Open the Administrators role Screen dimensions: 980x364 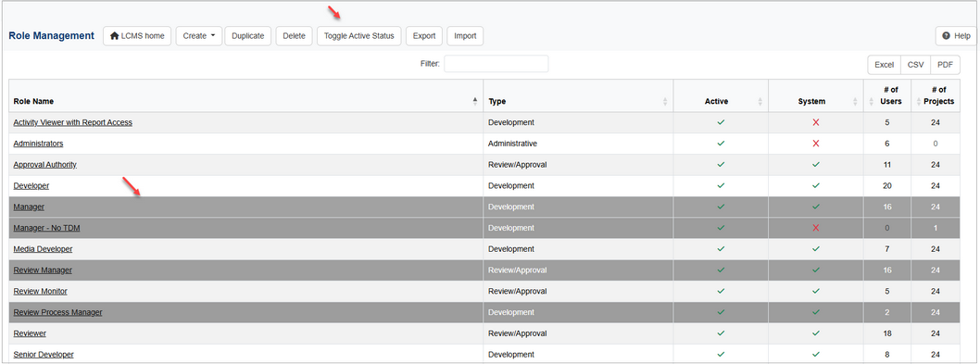38,144
